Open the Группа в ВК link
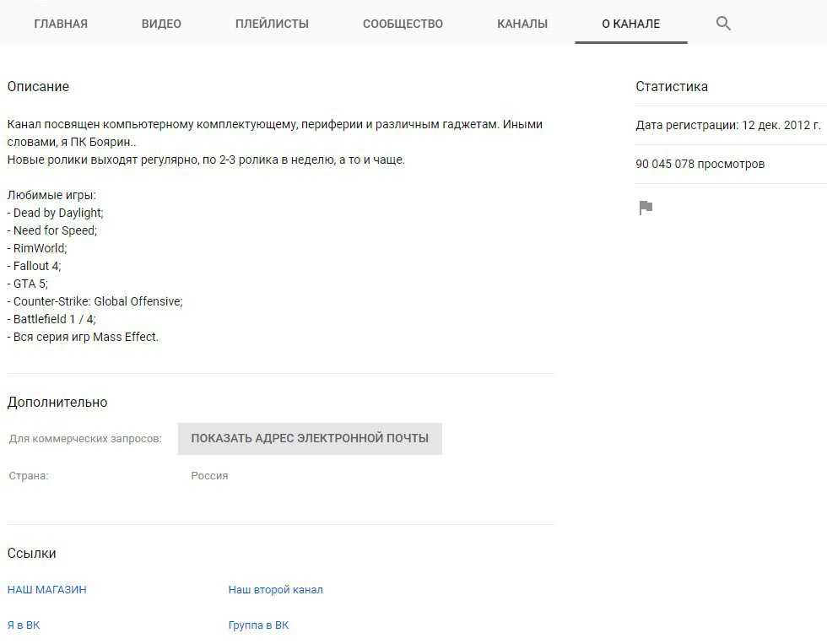 tap(258, 625)
